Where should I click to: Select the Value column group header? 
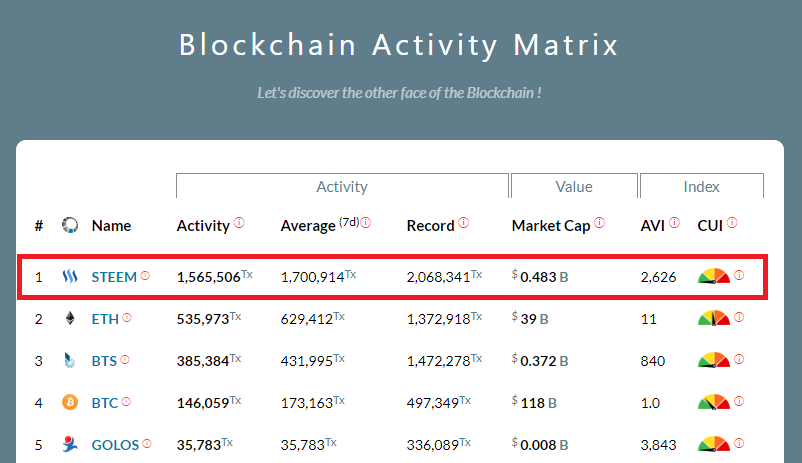pos(574,187)
